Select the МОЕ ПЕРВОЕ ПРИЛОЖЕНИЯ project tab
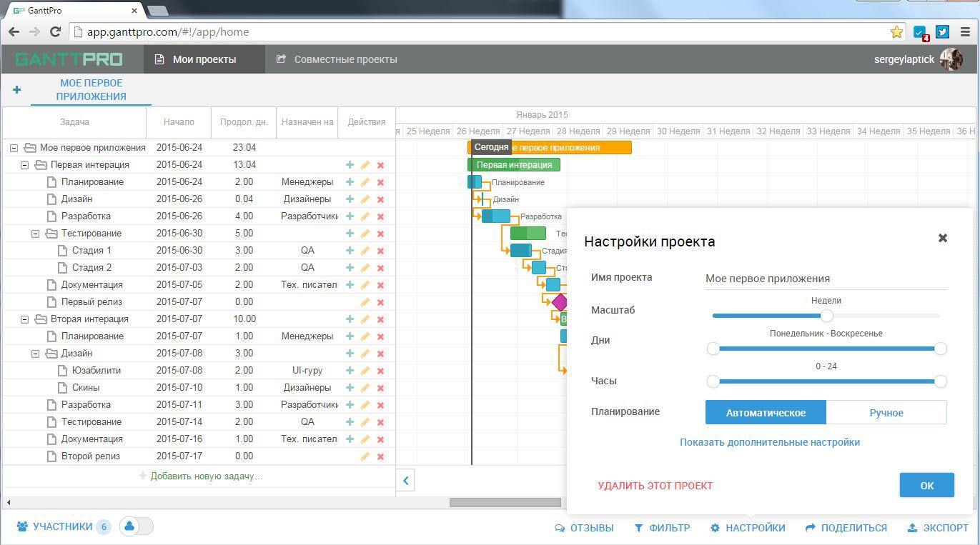Viewport: 980px width, 545px height. point(91,89)
